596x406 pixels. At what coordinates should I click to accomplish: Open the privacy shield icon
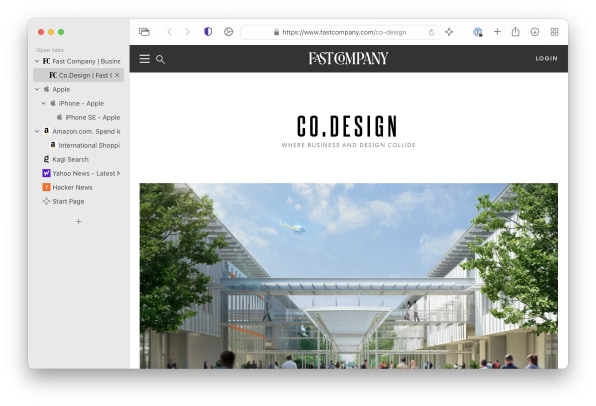click(x=208, y=32)
